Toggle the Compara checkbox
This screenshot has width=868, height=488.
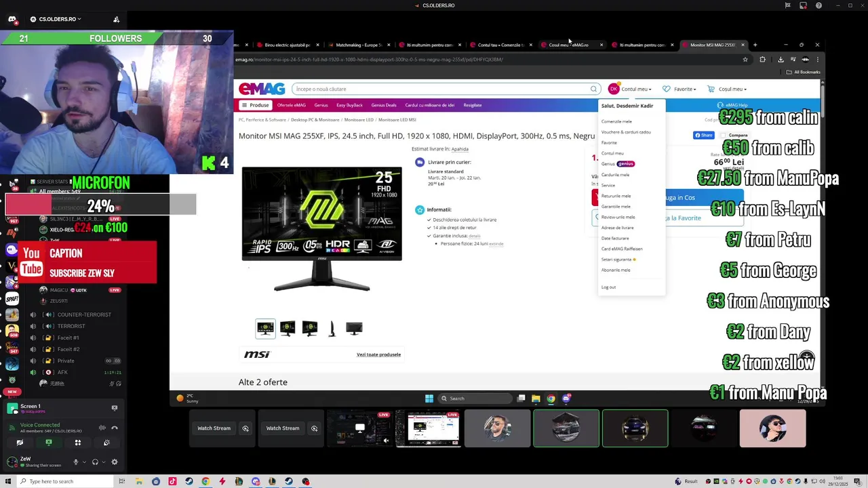coord(724,135)
